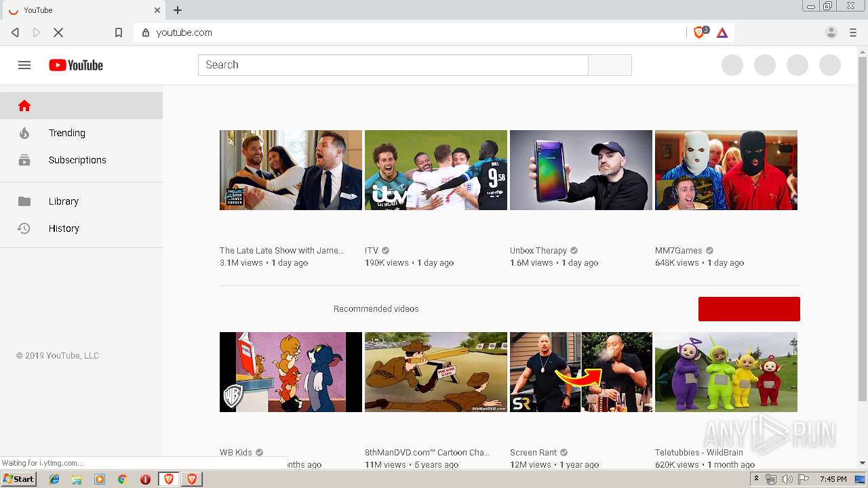Focus the YouTube Search box

tap(393, 65)
